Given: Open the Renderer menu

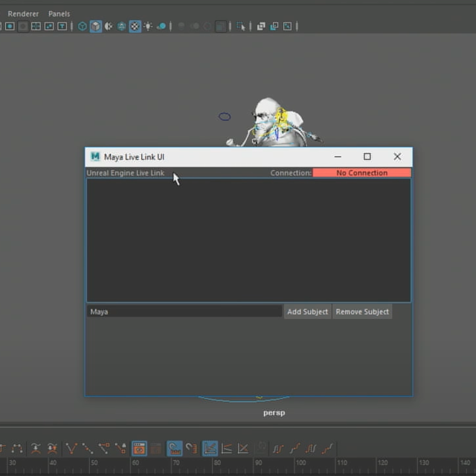Looking at the screenshot, I should (x=23, y=13).
